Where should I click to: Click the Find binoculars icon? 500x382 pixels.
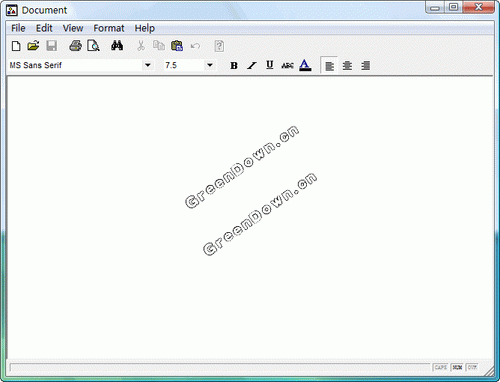(x=117, y=46)
